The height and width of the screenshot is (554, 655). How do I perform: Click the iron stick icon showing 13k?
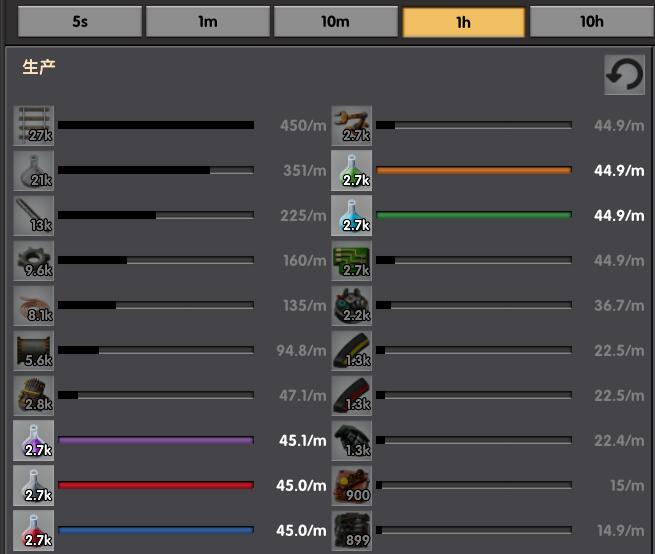pyautogui.click(x=35, y=216)
